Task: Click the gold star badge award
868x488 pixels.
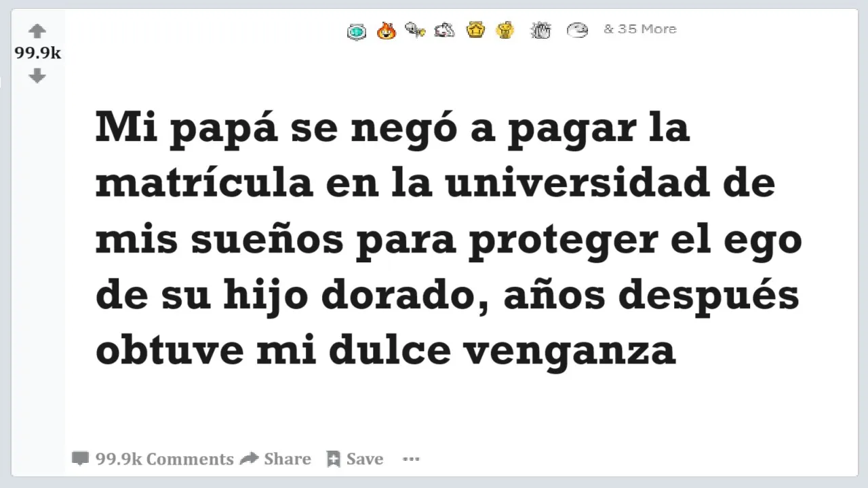Action: 476,29
